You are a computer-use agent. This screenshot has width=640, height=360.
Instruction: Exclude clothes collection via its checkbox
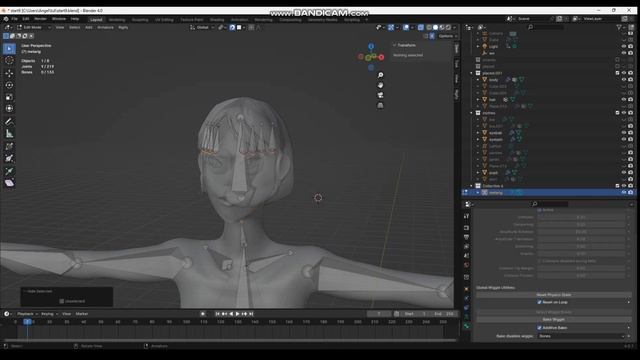[617, 113]
